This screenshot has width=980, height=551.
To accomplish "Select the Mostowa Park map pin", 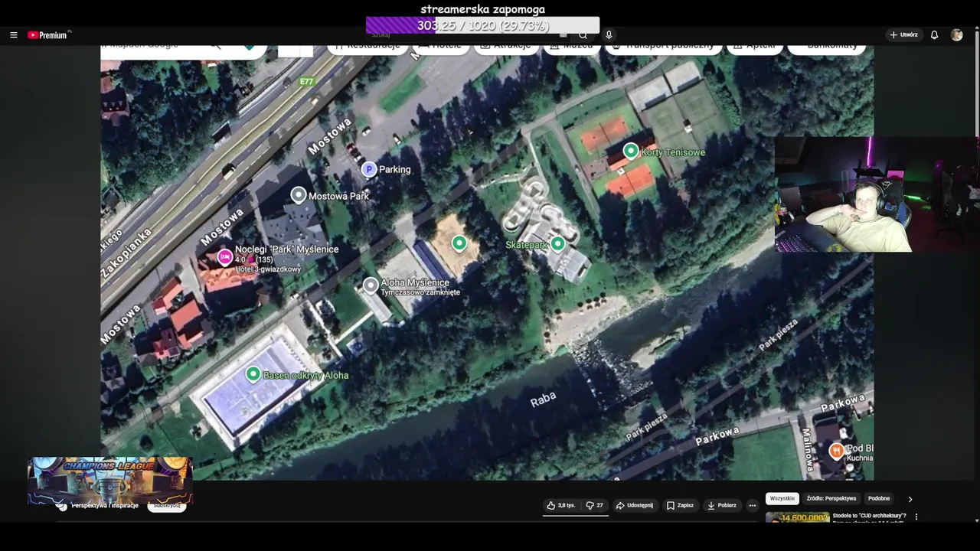I will pyautogui.click(x=299, y=195).
